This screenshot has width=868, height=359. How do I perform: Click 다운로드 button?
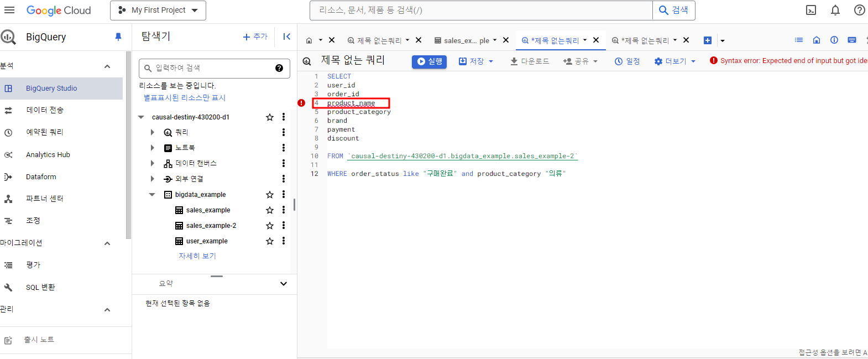click(530, 61)
